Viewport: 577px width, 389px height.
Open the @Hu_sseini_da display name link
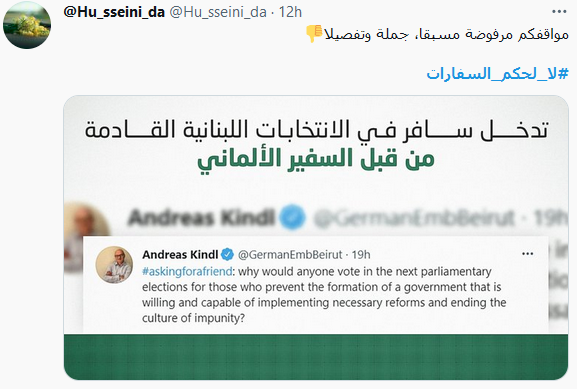coord(114,12)
